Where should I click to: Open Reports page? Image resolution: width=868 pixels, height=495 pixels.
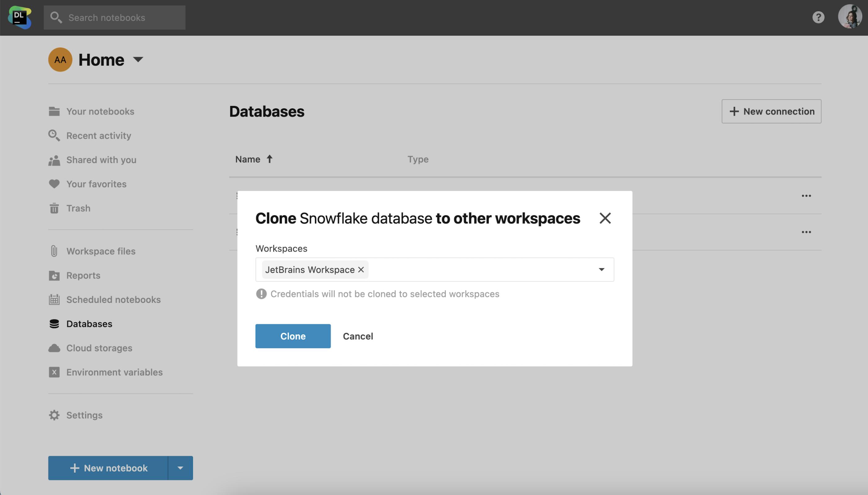click(x=83, y=275)
